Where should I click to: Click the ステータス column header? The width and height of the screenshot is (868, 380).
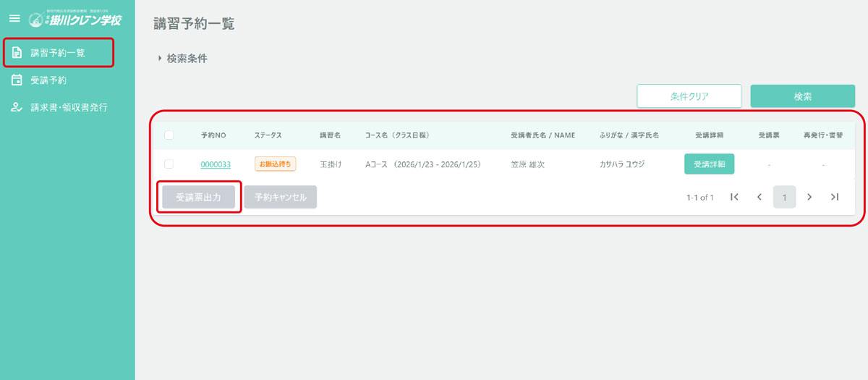[x=268, y=135]
